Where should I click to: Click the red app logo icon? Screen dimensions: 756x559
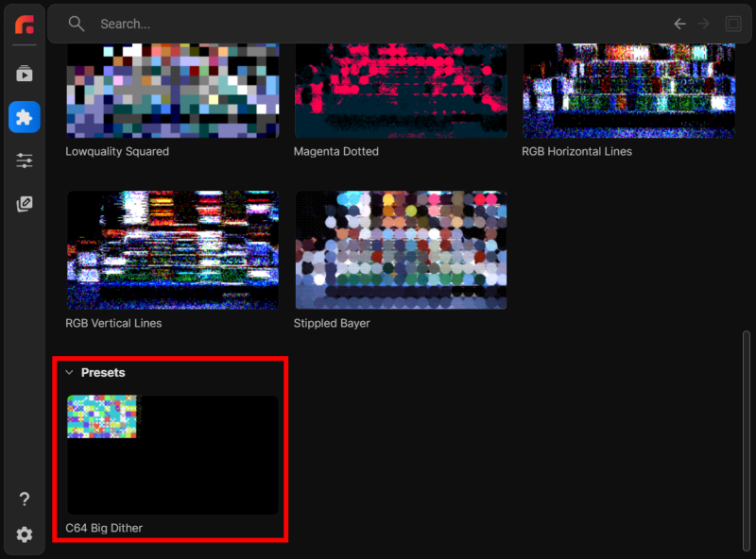tap(25, 25)
